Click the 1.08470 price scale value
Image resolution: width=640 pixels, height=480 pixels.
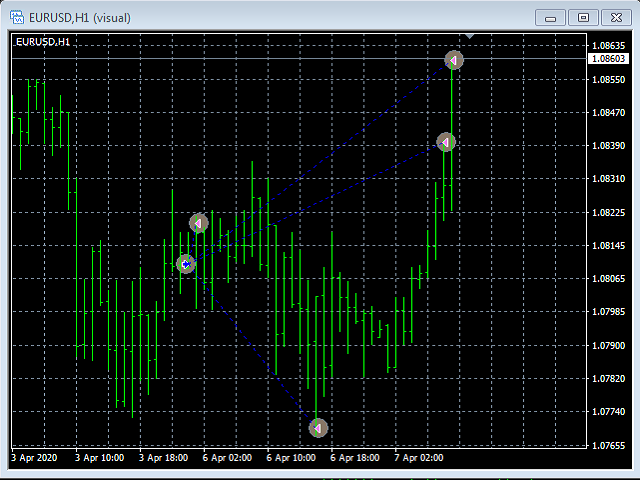click(608, 113)
